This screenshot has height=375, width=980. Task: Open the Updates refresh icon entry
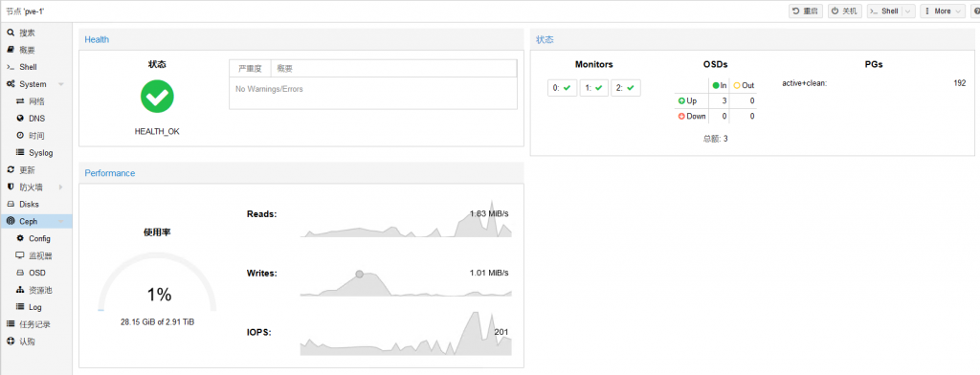tap(11, 170)
